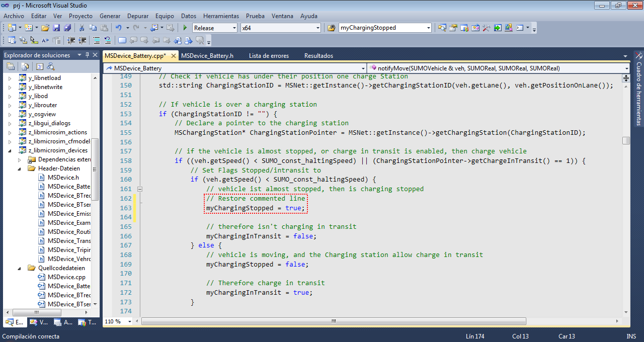Viewport: 644px width, 342px height.
Task: Open the Depurar menu
Action: [137, 16]
